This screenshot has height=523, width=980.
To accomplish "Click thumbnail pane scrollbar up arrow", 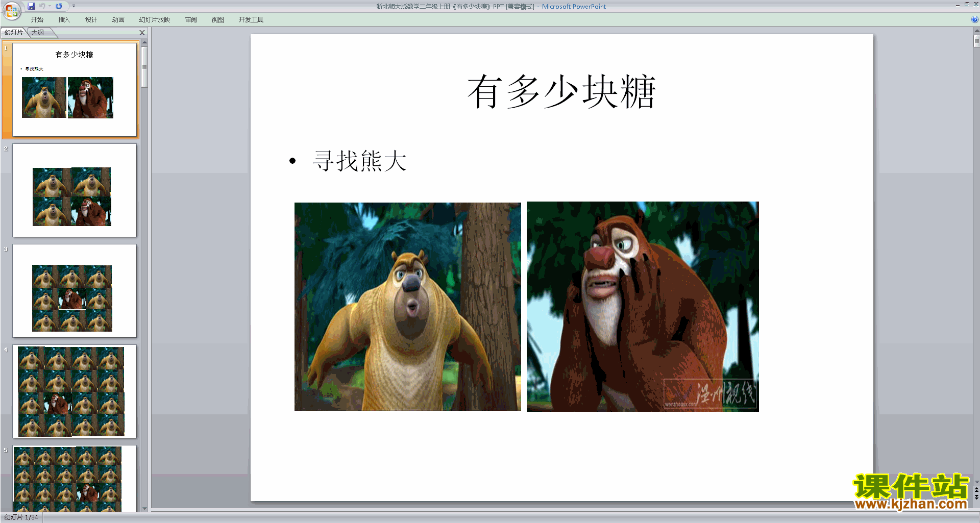I will [x=144, y=42].
